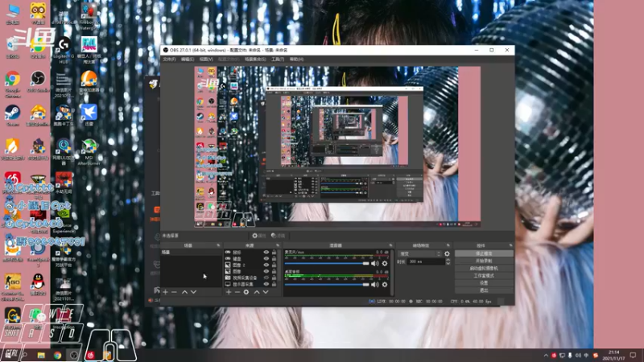Undock the sources panel via header icon
This screenshot has width=644, height=362.
278,245
